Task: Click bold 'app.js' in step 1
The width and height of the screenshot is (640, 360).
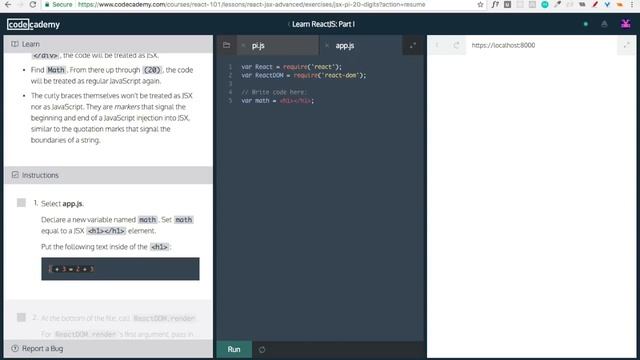Action: tap(72, 203)
